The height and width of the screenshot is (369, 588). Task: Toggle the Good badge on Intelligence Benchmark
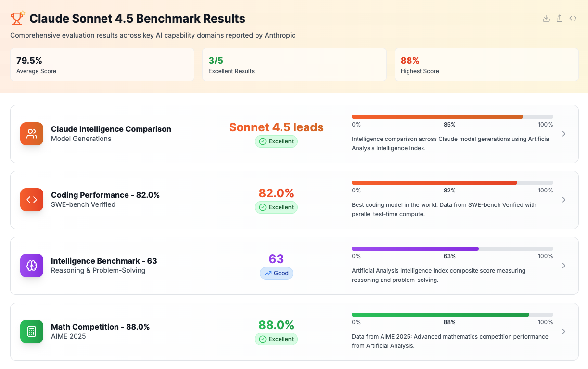click(x=276, y=273)
